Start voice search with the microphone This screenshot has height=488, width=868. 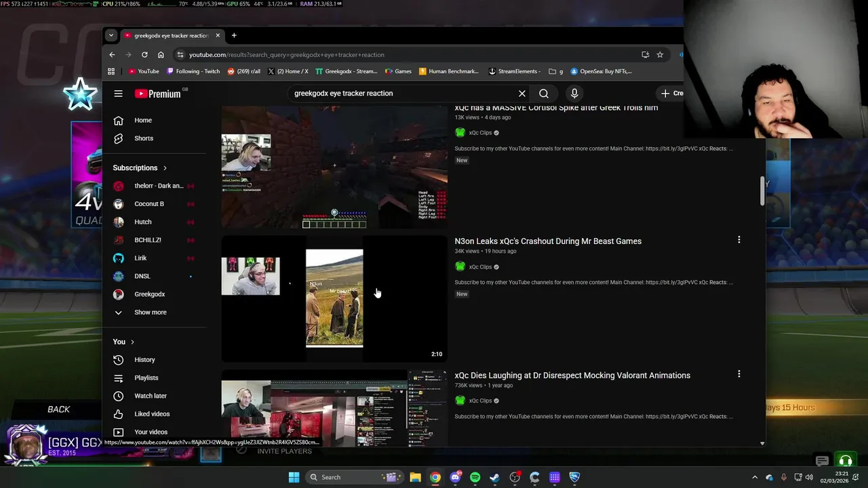[574, 94]
